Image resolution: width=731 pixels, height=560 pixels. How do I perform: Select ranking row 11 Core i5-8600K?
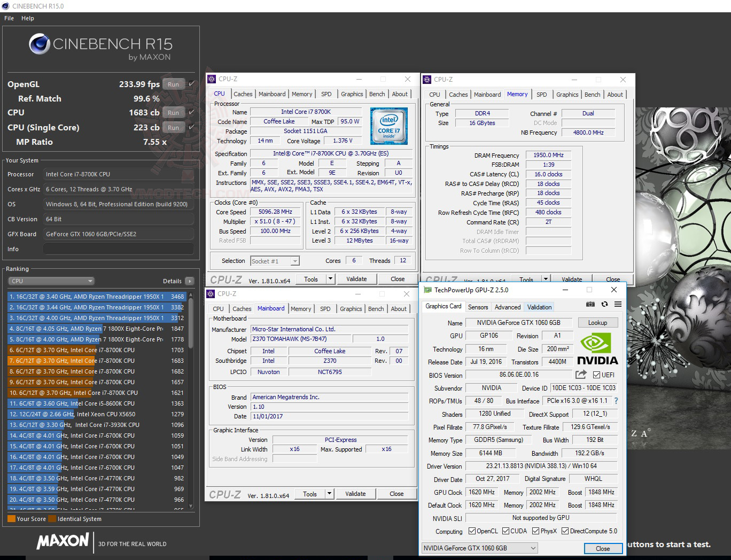pyautogui.click(x=97, y=403)
